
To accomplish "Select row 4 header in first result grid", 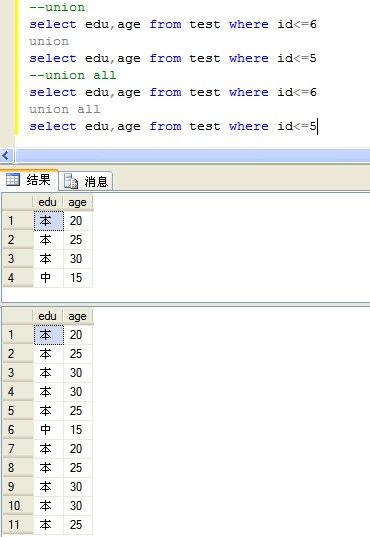I will [18, 277].
